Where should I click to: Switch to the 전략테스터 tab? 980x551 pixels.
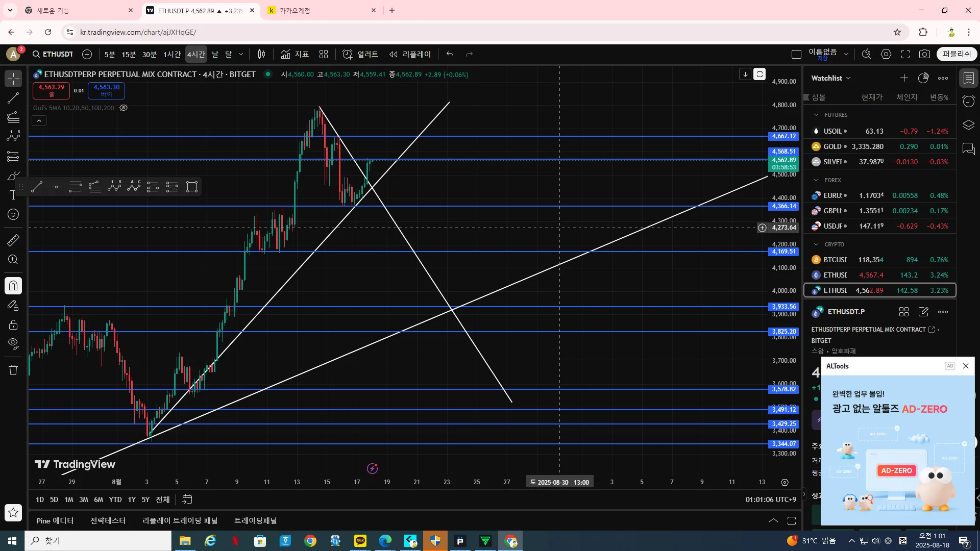tap(108, 520)
